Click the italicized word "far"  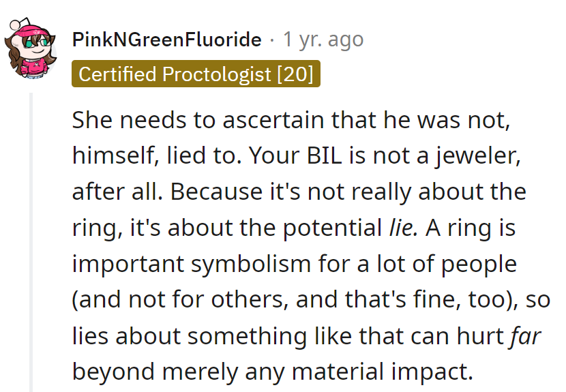click(x=524, y=335)
